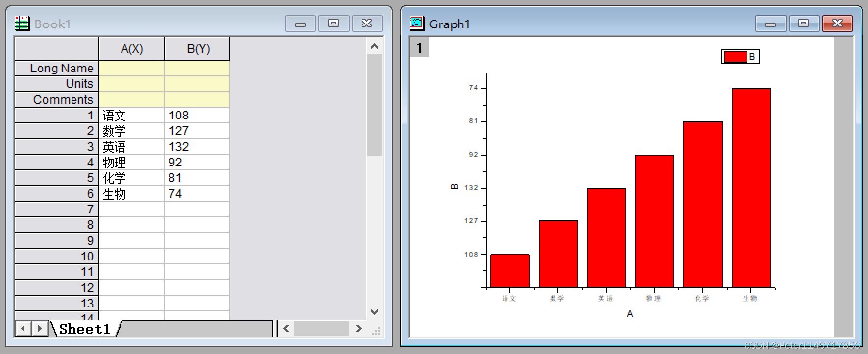The width and height of the screenshot is (868, 354).
Task: Click the Long Name cell of column A
Action: point(131,68)
